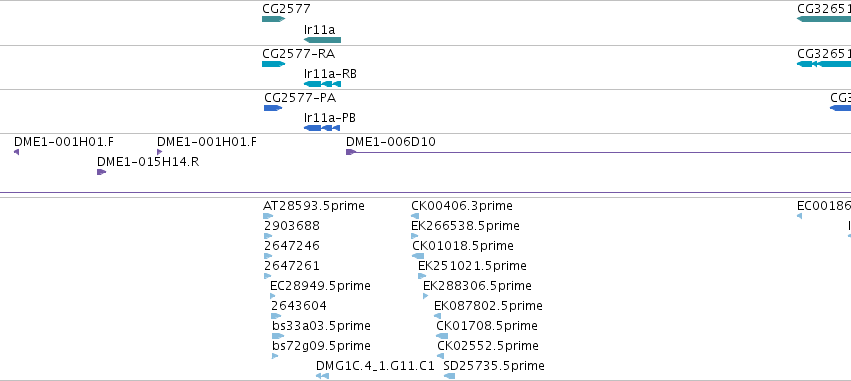This screenshot has height=381, width=851.
Task: Select the CK01018.5prime EST glyph
Action: [x=418, y=256]
